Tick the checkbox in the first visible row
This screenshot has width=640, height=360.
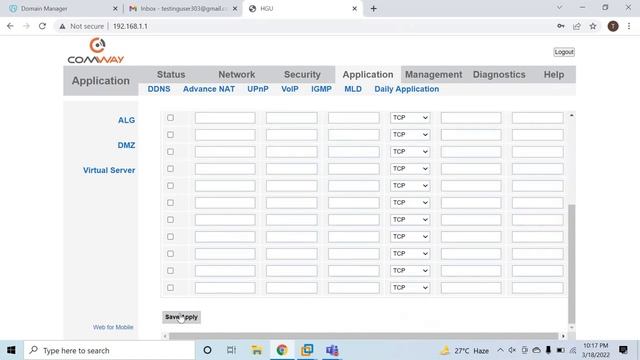(170, 118)
